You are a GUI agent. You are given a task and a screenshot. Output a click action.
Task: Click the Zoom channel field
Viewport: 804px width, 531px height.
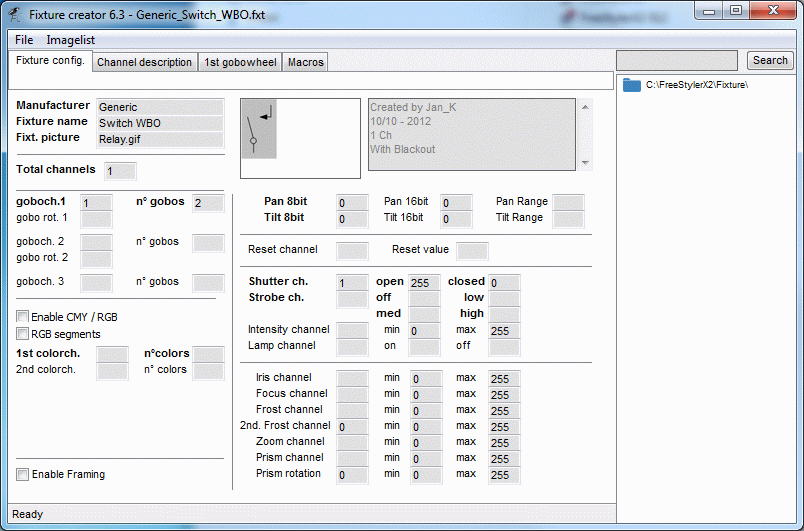tap(352, 442)
